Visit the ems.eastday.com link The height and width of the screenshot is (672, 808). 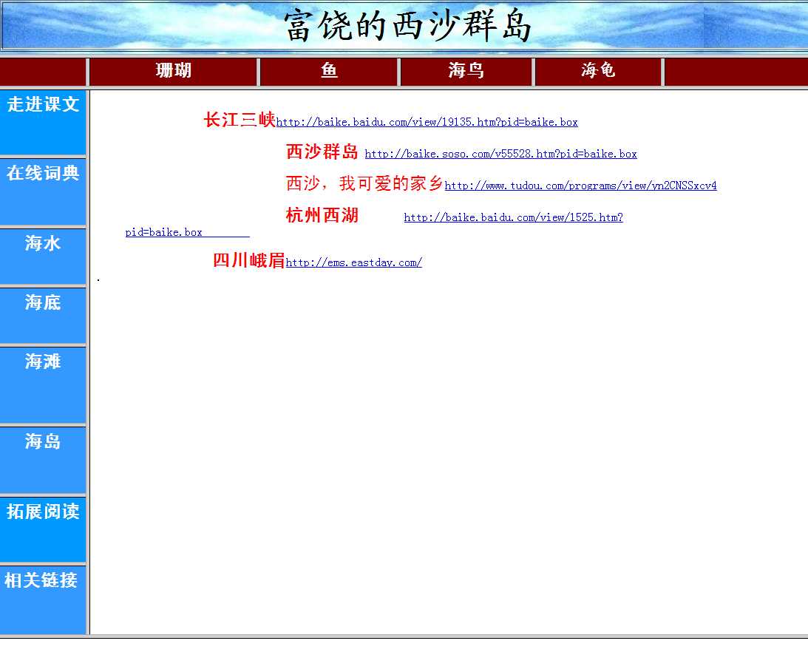click(353, 263)
